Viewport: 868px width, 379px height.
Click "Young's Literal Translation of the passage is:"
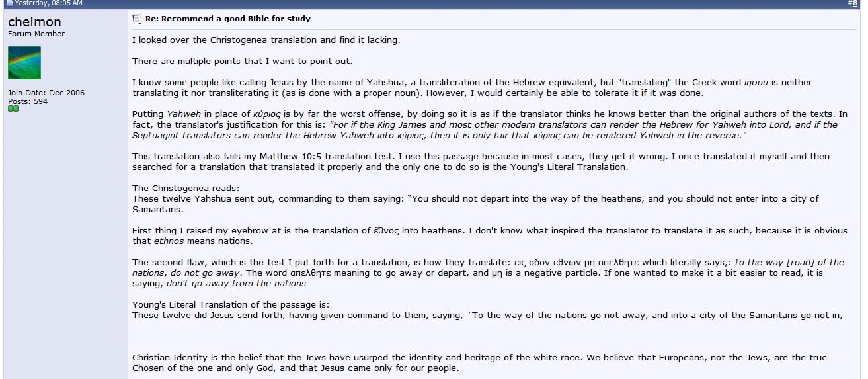click(230, 305)
